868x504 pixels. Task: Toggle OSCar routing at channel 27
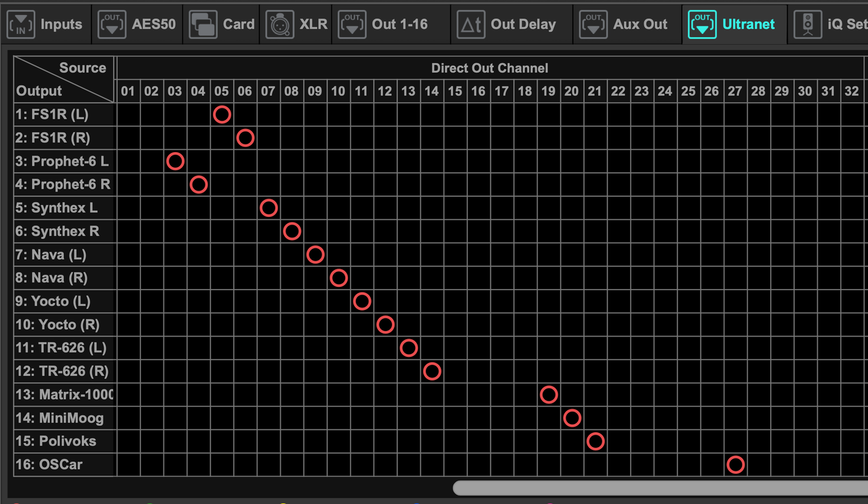coord(736,465)
